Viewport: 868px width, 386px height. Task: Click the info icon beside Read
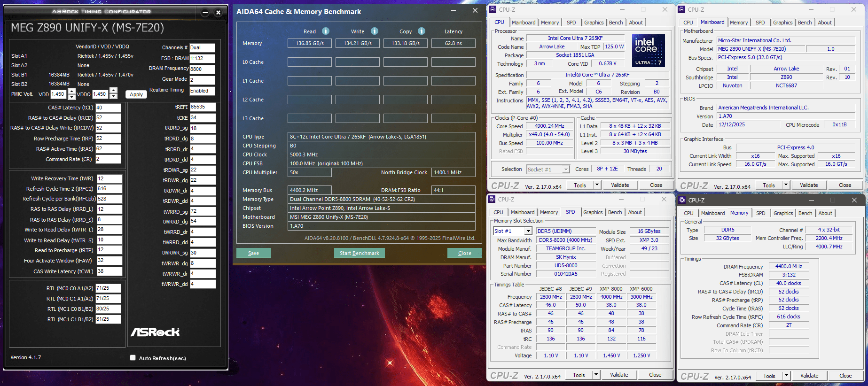click(326, 31)
